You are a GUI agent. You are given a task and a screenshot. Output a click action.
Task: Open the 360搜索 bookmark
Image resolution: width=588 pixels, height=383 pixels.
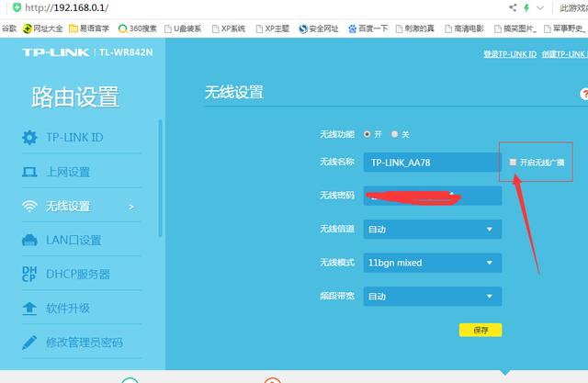[137, 28]
